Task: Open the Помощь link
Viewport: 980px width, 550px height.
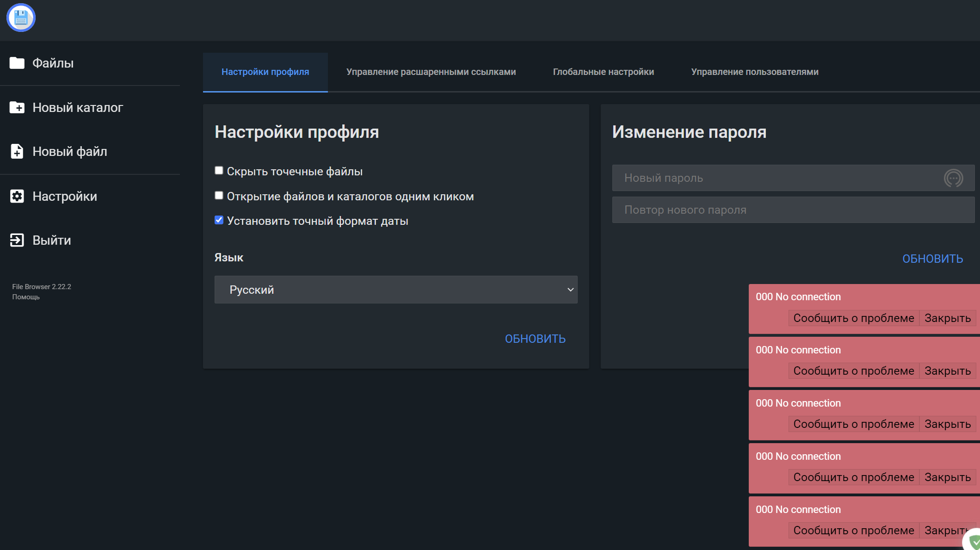Action: pos(25,297)
